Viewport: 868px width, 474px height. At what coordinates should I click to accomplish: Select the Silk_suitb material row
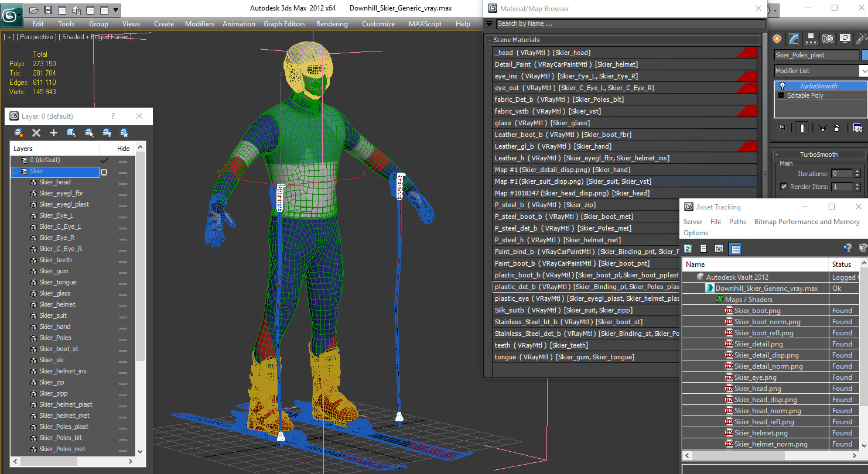coord(586,310)
